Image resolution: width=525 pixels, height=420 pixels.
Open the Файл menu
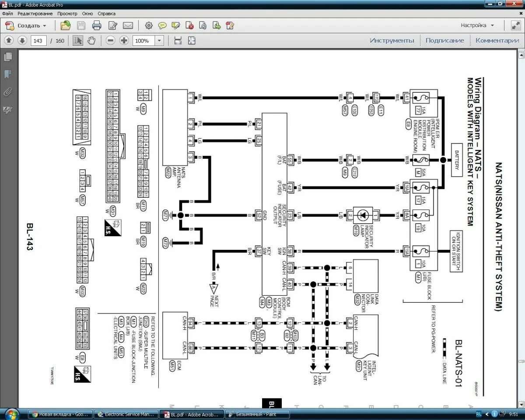coord(7,14)
